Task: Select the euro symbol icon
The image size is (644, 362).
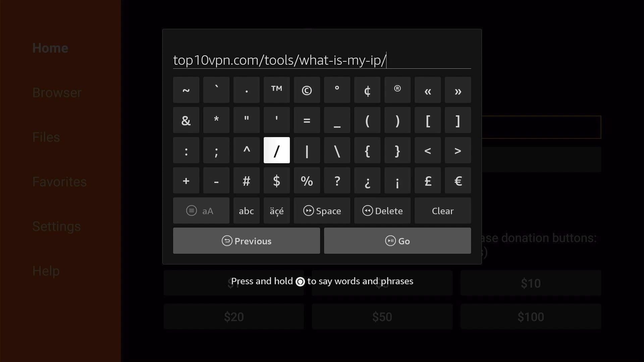Action: [458, 181]
